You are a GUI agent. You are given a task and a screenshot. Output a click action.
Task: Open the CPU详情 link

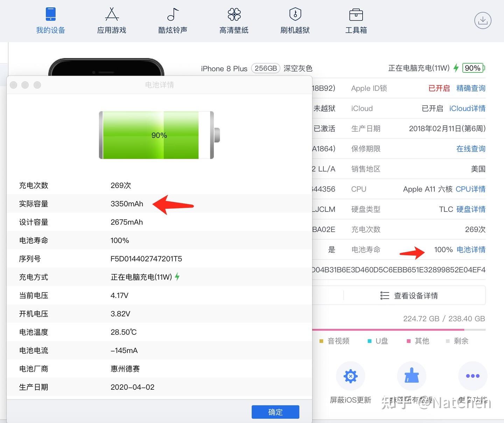[x=470, y=189]
